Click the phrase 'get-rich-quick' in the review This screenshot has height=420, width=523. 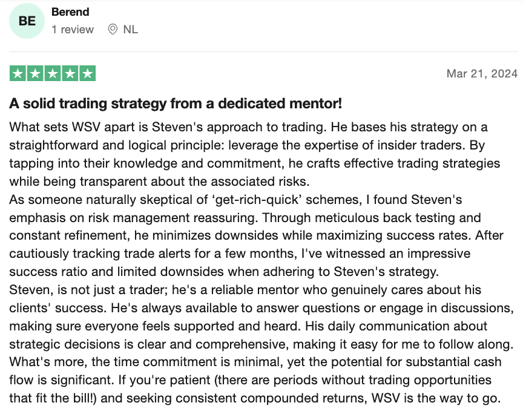point(257,200)
